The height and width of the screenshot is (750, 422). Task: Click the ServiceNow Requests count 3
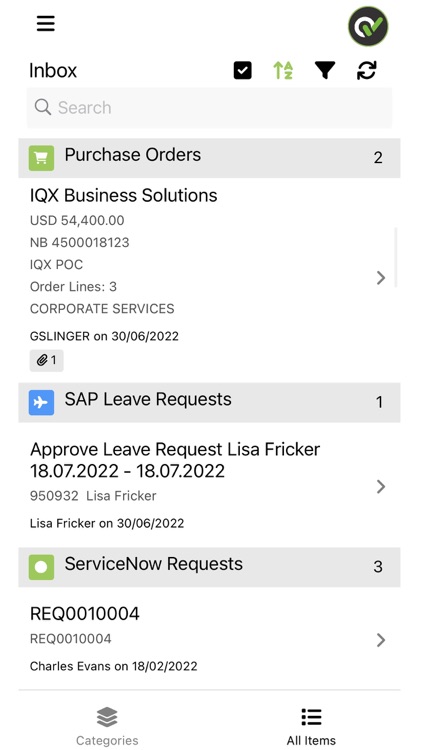pos(378,567)
